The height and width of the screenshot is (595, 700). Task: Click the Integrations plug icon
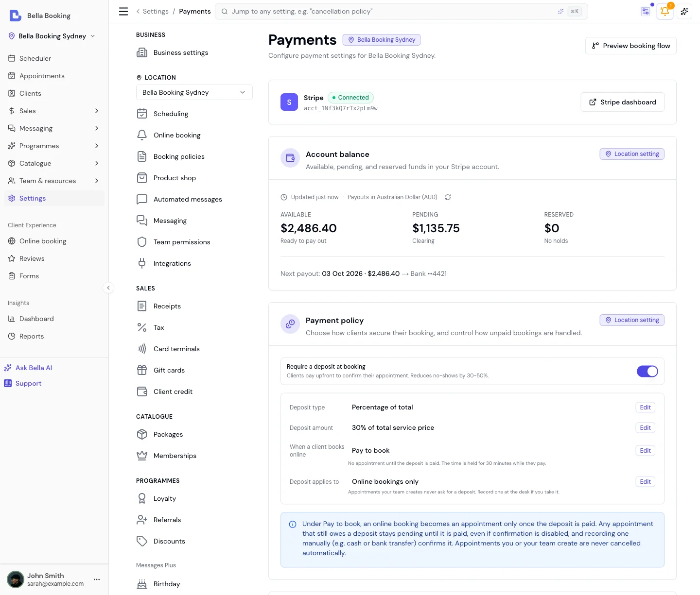click(142, 263)
